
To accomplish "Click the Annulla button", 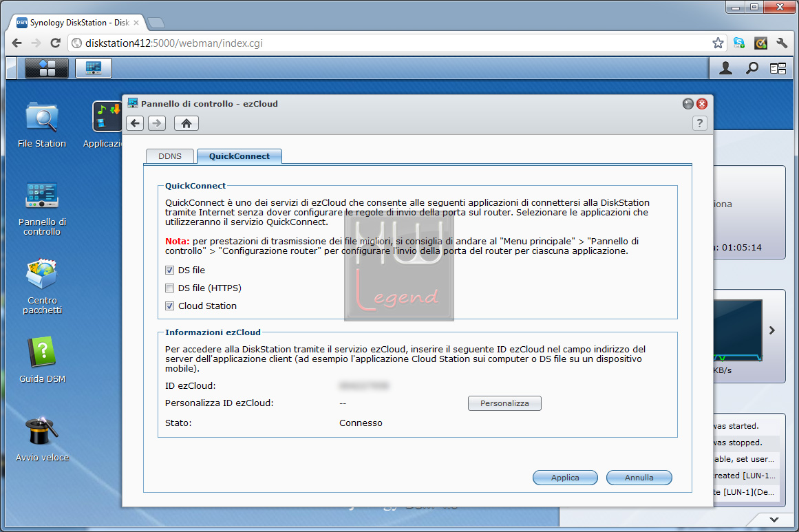I will (x=639, y=478).
